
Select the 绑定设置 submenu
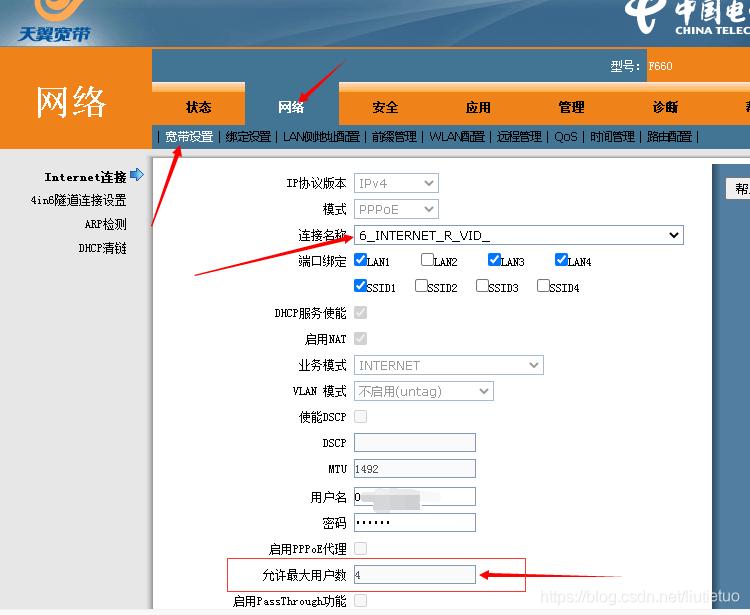click(248, 137)
